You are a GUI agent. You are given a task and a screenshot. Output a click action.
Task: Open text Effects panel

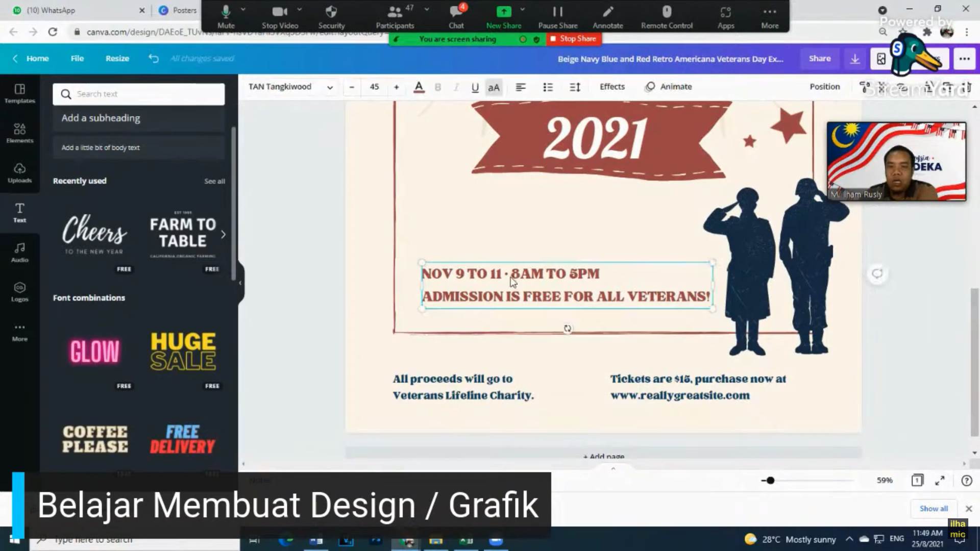click(612, 87)
